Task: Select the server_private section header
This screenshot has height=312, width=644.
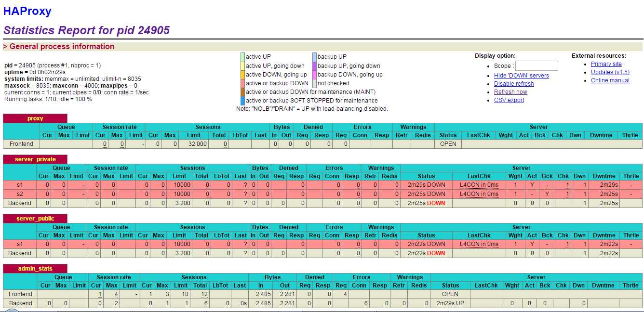Action: 35,159
